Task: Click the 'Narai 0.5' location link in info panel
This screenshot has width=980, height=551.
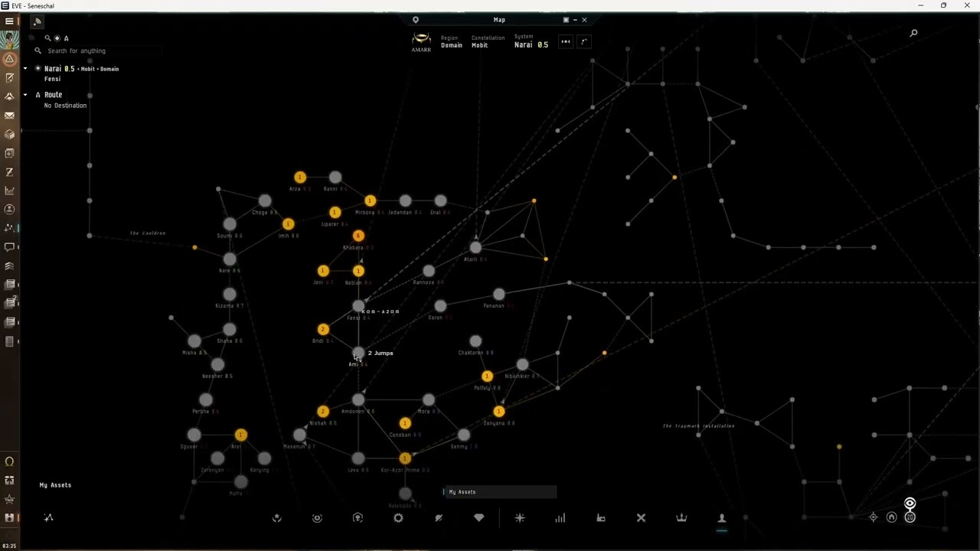Action: click(59, 69)
